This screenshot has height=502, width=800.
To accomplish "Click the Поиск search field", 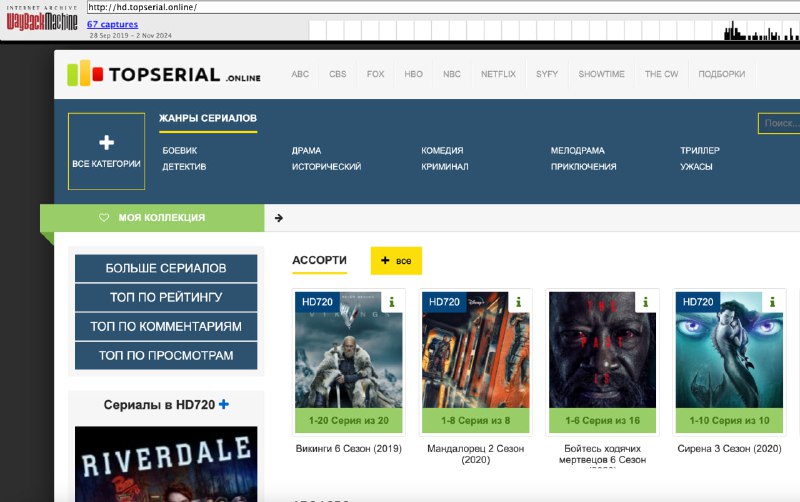I will (x=779, y=123).
